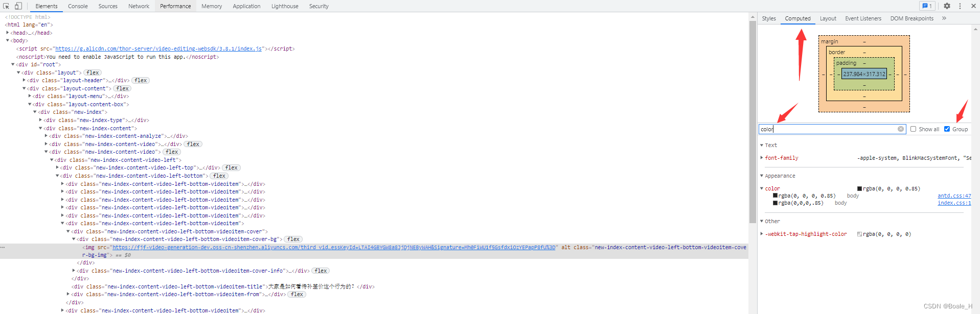The image size is (980, 314).
Task: Open the Network tab
Action: point(139,6)
